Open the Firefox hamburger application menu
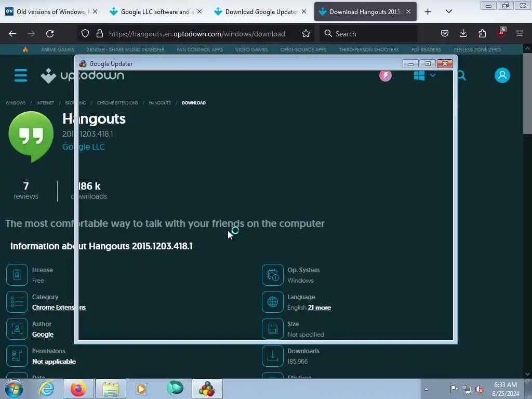 click(x=520, y=33)
